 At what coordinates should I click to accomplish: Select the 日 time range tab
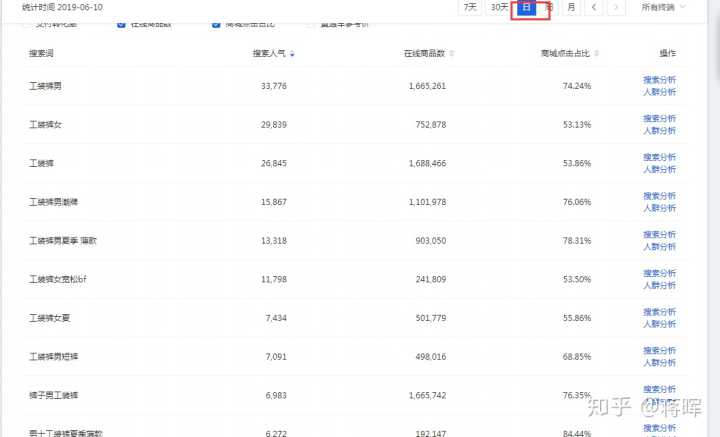527,8
